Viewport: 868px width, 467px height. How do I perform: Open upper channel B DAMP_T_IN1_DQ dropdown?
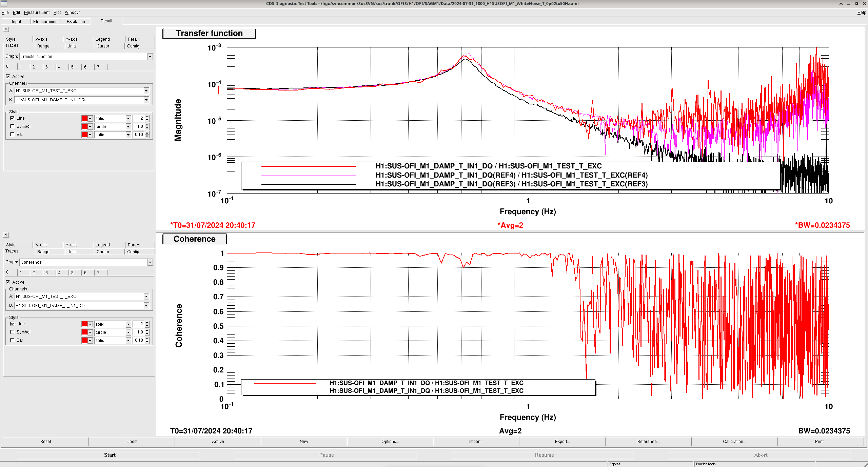coord(146,100)
